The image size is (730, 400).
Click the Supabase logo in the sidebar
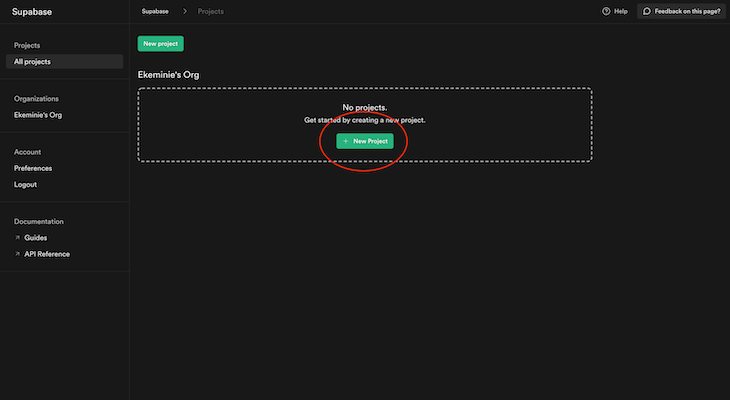(31, 11)
